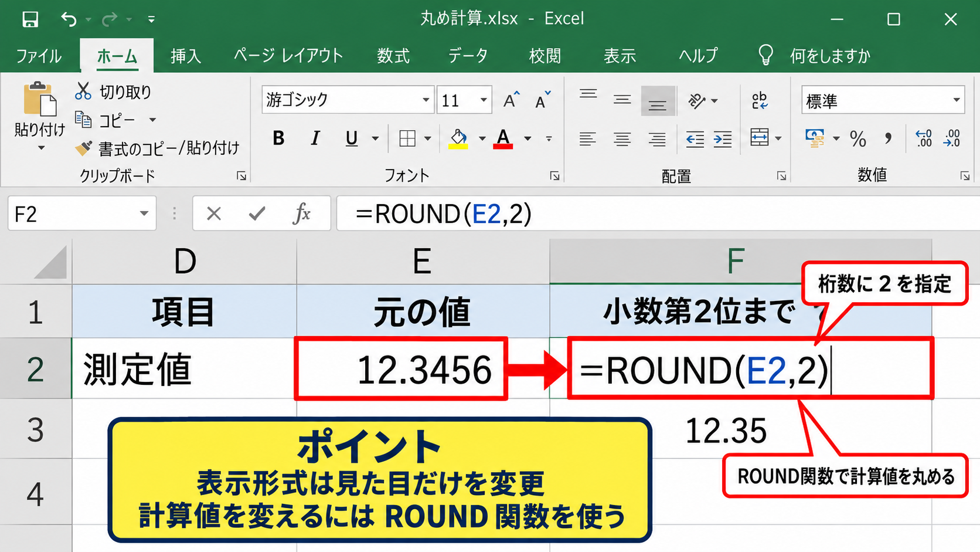Click the Percent Style icon

(858, 139)
